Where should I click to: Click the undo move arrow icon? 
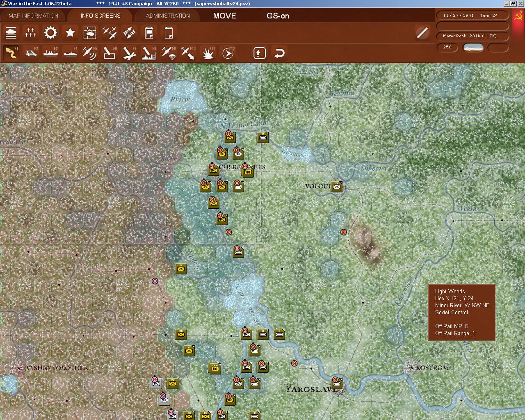[x=279, y=53]
